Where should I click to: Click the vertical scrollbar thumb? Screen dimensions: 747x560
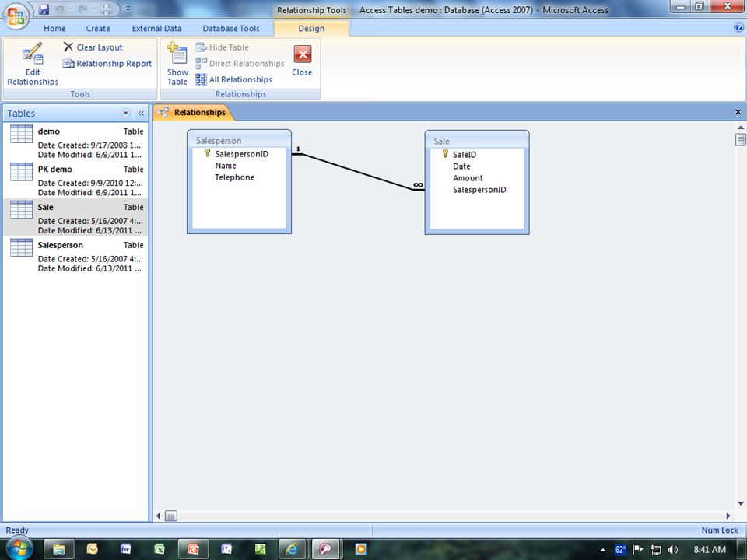[740, 139]
